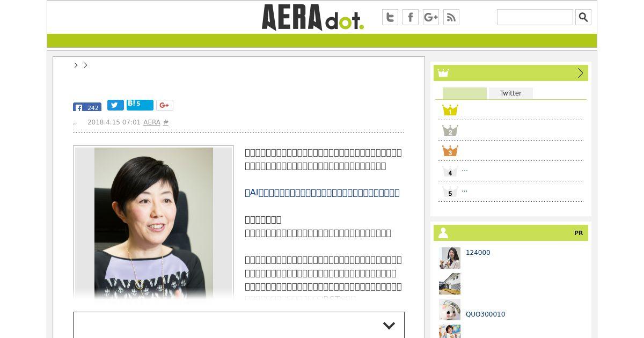Screen dimensions: 644x338
Task: Select the highlighted first ranking tab
Action: (x=465, y=93)
